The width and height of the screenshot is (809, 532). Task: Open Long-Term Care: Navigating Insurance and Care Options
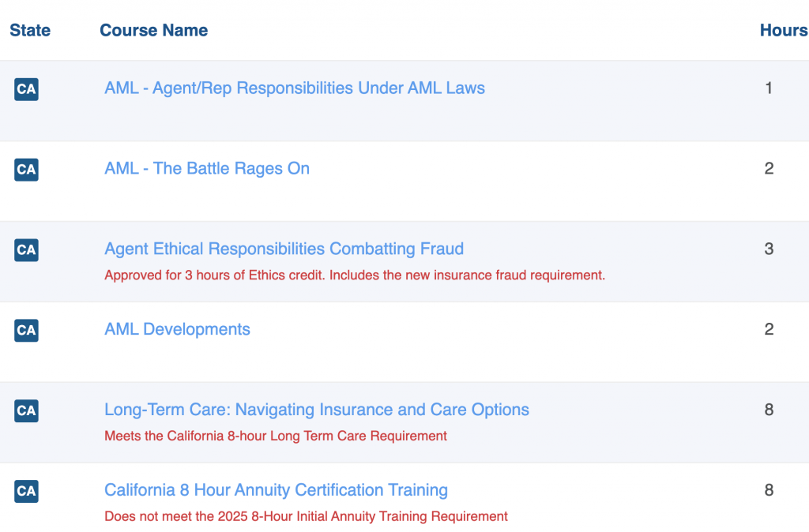[x=317, y=410]
